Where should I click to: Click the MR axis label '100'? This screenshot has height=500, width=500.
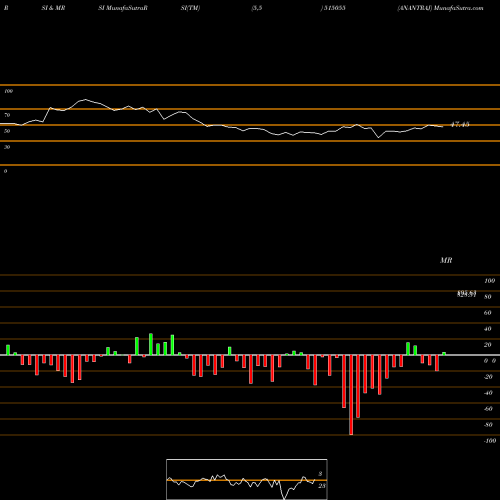click(x=490, y=281)
